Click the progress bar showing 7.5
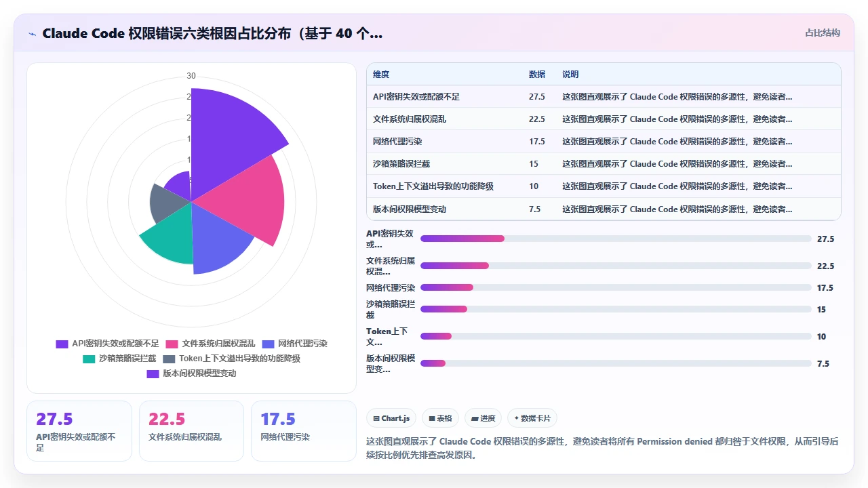This screenshot has width=868, height=488. pyautogui.click(x=616, y=363)
